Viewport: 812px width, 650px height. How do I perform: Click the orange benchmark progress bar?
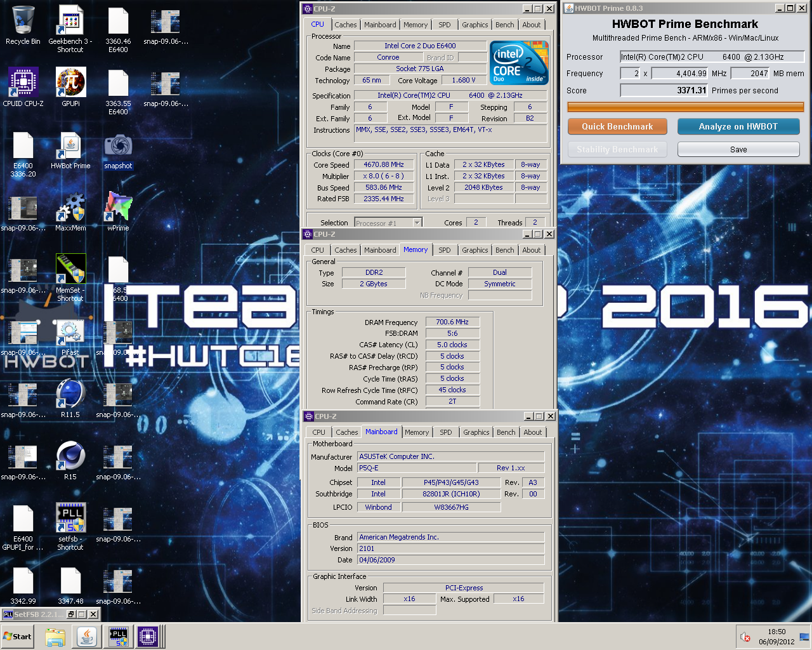tap(686, 107)
